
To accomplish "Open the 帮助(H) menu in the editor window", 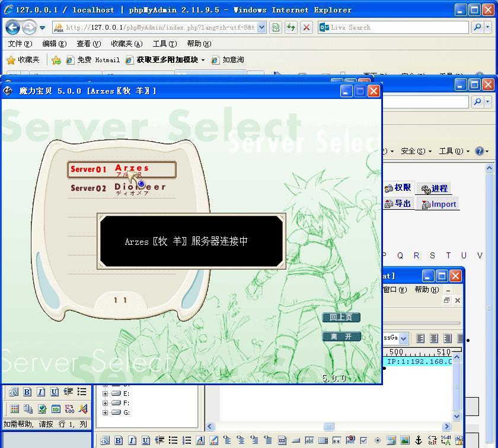I will tap(427, 290).
